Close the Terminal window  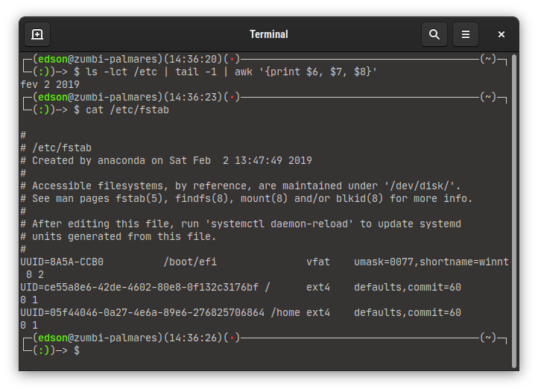(x=501, y=34)
